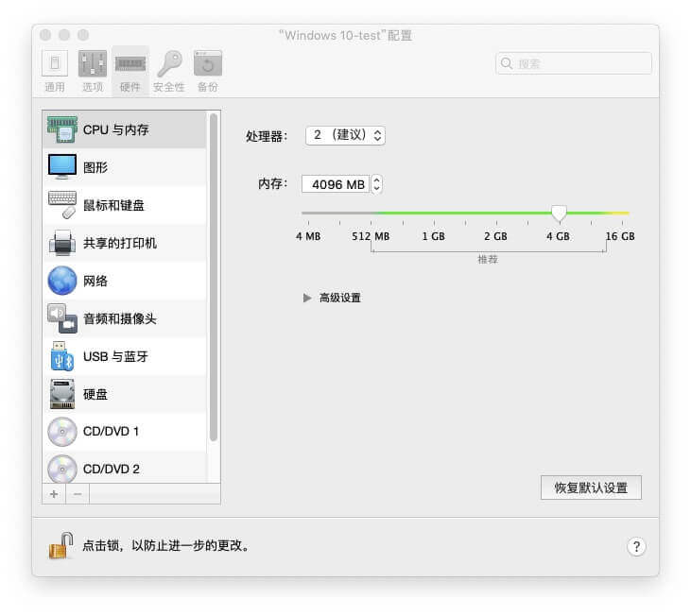This screenshot has width=691, height=616.
Task: Select the USB 与蓝牙 icon
Action: point(62,356)
